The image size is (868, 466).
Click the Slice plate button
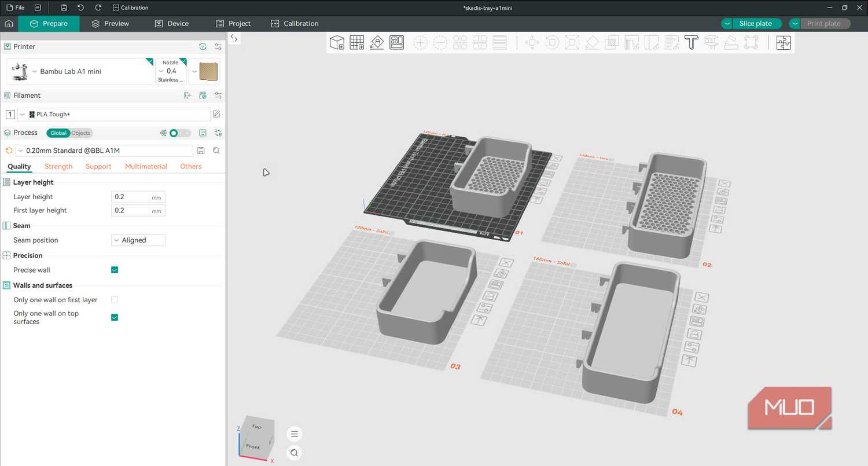(756, 24)
